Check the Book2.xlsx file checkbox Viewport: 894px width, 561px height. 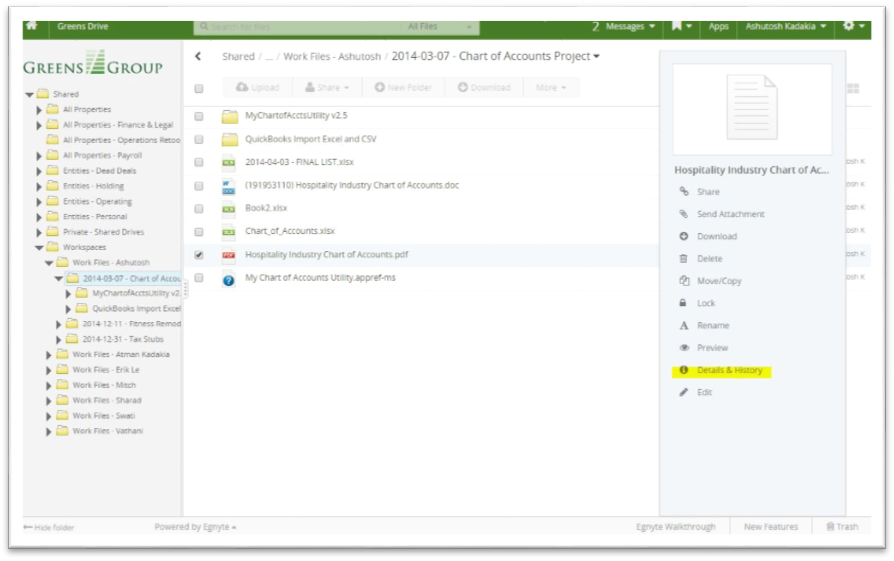tap(199, 209)
